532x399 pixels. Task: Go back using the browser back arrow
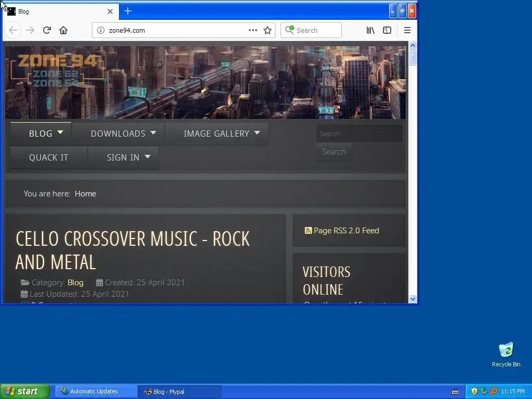click(x=13, y=30)
